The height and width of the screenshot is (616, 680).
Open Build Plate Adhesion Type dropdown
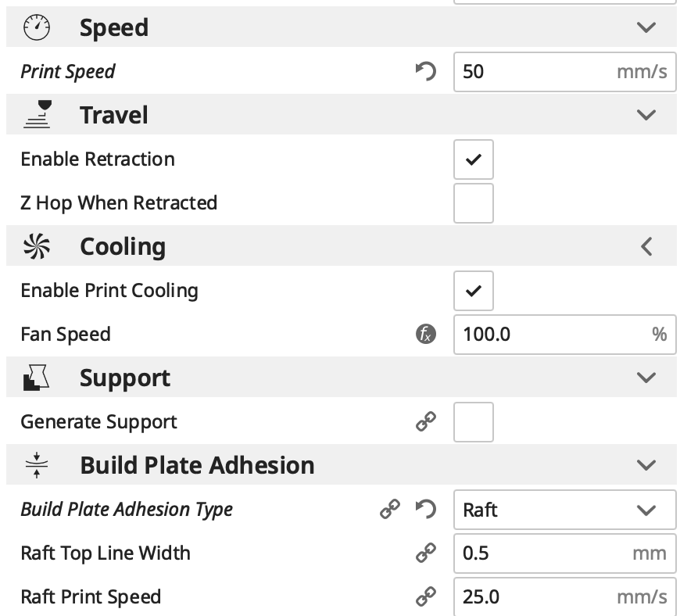tap(564, 510)
